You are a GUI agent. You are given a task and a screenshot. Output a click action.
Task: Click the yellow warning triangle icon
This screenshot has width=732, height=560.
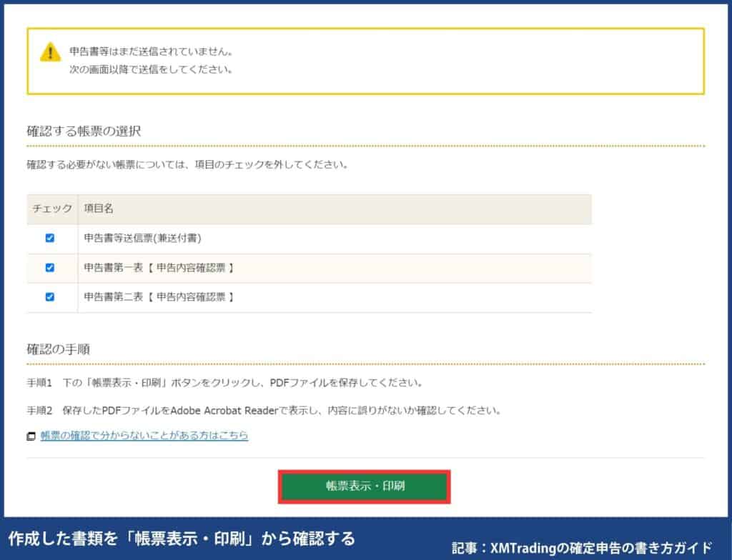pyautogui.click(x=51, y=52)
